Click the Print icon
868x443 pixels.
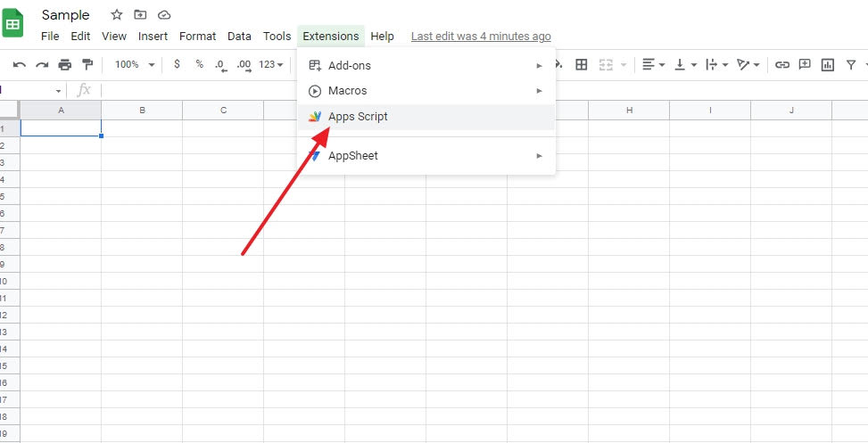[65, 64]
